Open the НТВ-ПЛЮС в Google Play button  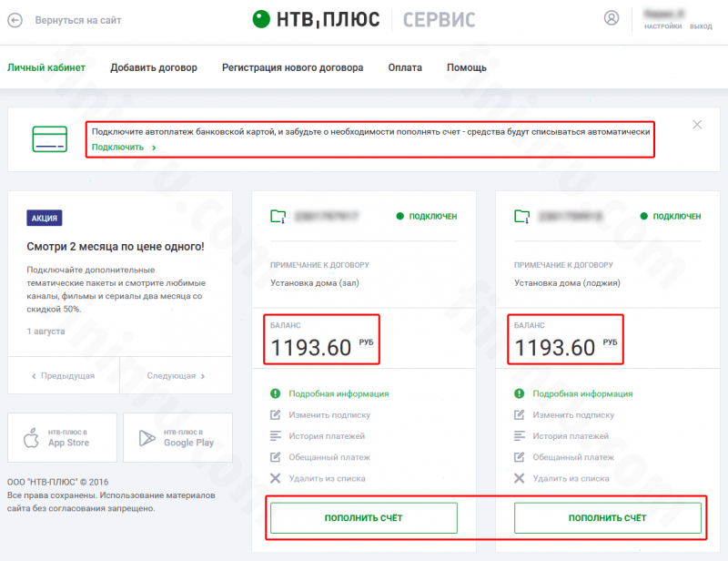[177, 438]
